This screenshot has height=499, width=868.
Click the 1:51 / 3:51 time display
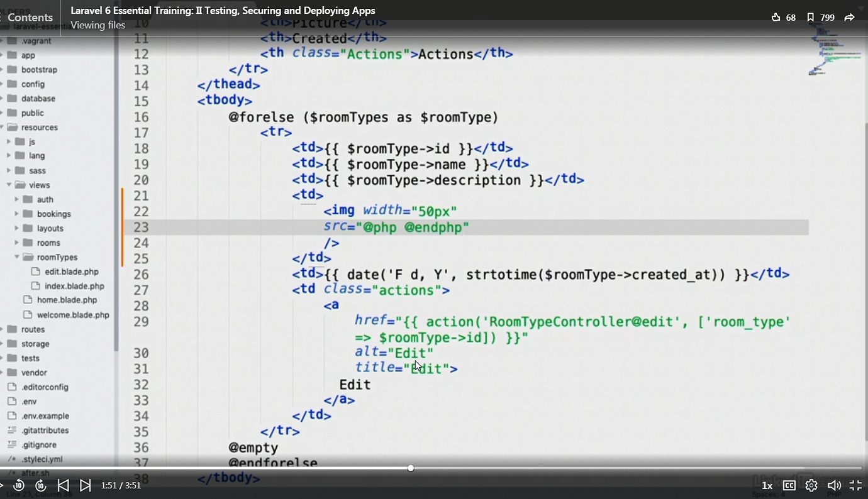click(121, 485)
